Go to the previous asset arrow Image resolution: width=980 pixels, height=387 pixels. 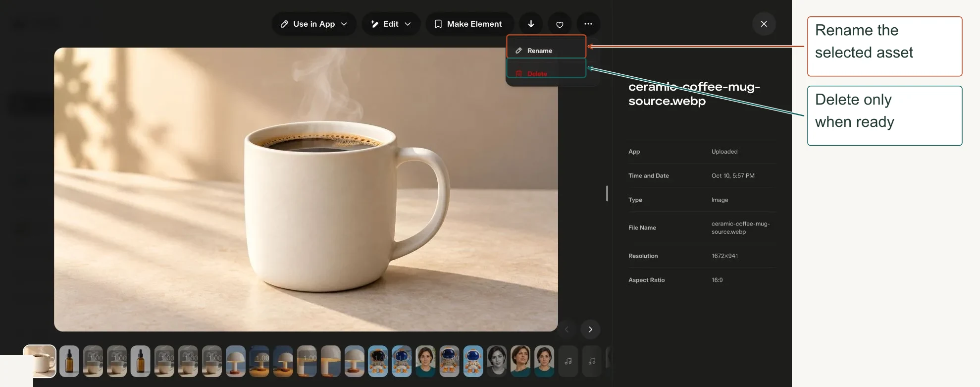click(567, 330)
